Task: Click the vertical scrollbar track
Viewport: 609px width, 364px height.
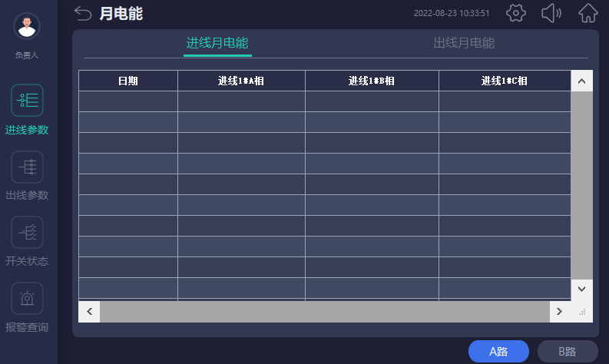Action: (x=581, y=185)
